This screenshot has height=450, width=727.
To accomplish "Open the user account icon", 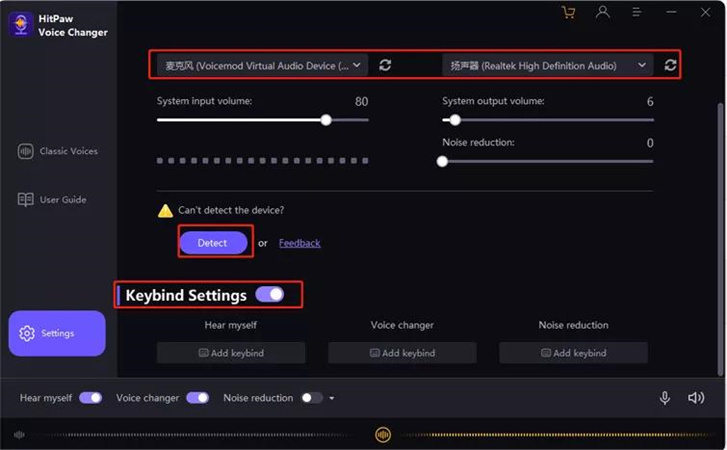I will (602, 13).
